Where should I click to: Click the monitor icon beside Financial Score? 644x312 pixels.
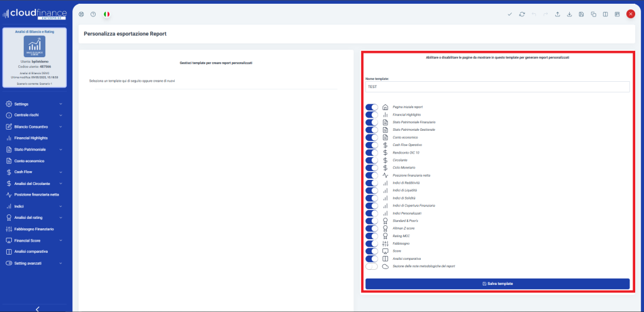(x=9, y=240)
